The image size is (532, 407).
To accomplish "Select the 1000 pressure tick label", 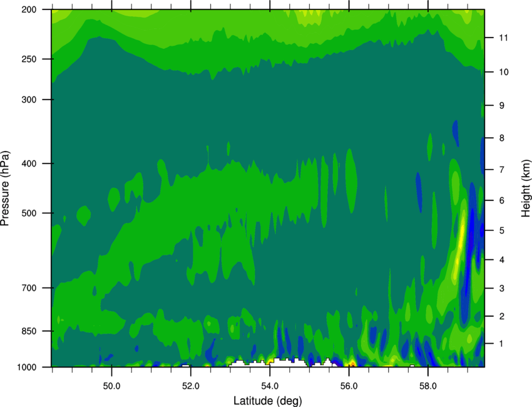I will click(x=27, y=368).
